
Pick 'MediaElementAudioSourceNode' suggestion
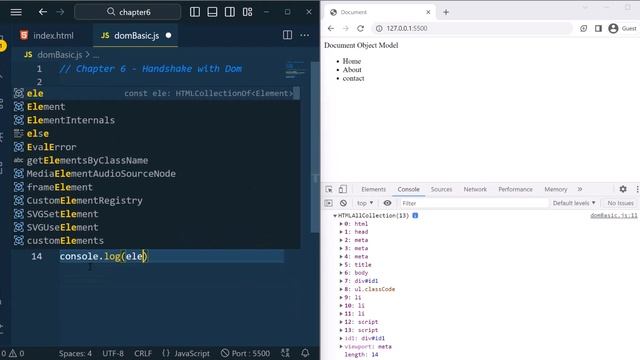156,174
